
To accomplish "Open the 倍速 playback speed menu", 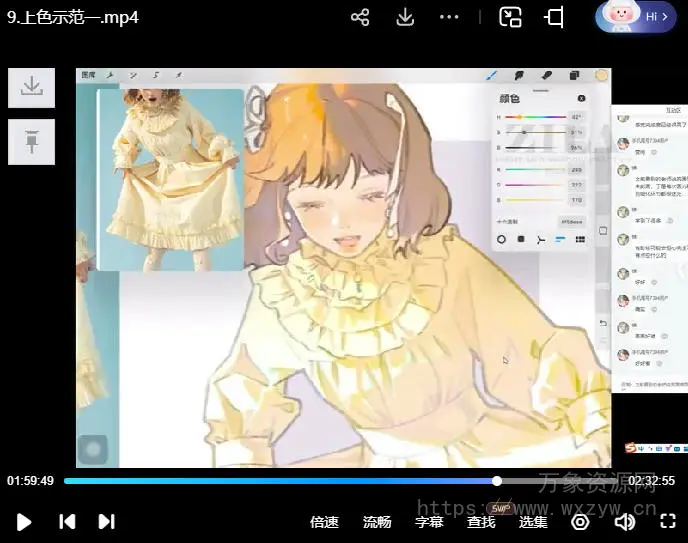I will pos(324,521).
